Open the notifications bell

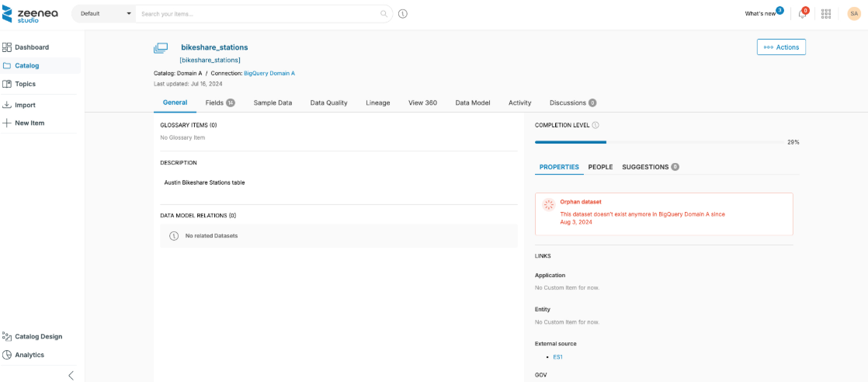pos(802,14)
